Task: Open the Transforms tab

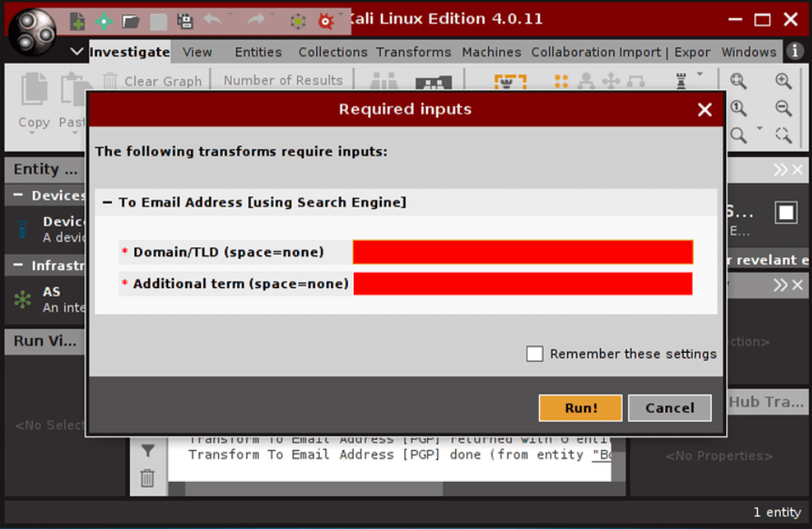Action: (413, 52)
